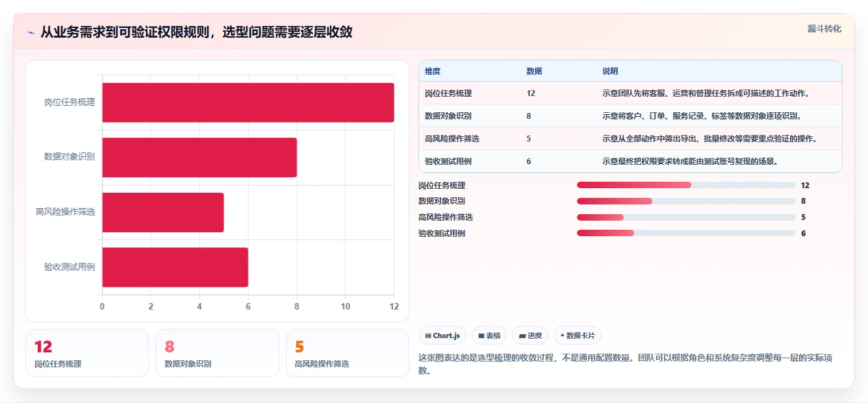Click the x-axis tick label 0
The height and width of the screenshot is (403, 868).
coord(102,306)
